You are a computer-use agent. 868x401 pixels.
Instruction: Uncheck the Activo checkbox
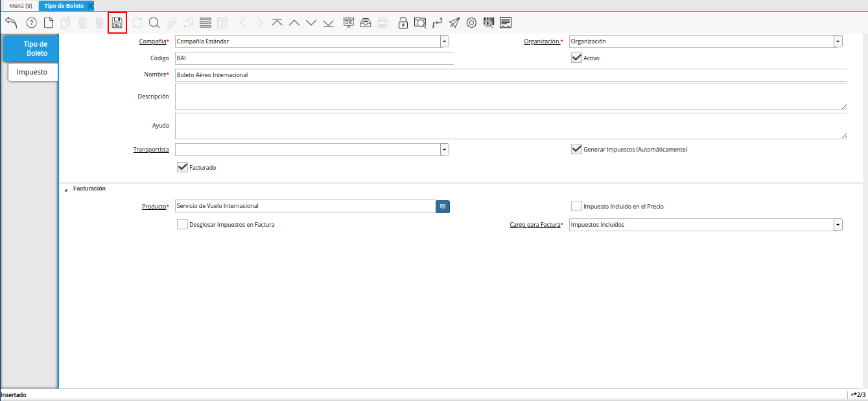576,58
